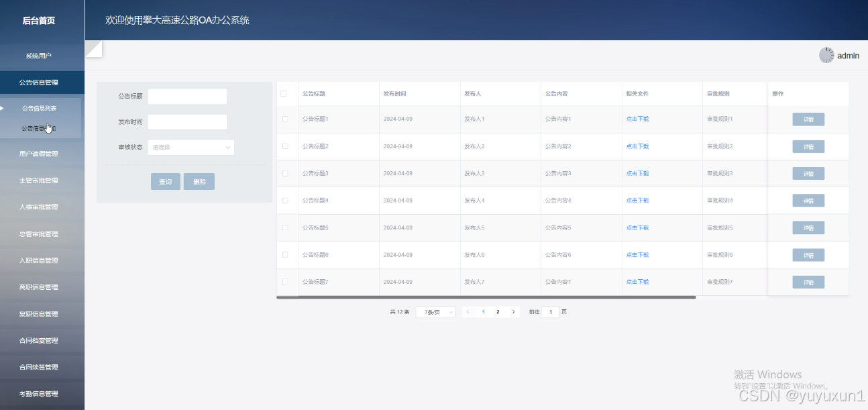Click 点击下载 link in 公告标题6 row
Viewport: 868px width, 410px height.
(x=637, y=255)
